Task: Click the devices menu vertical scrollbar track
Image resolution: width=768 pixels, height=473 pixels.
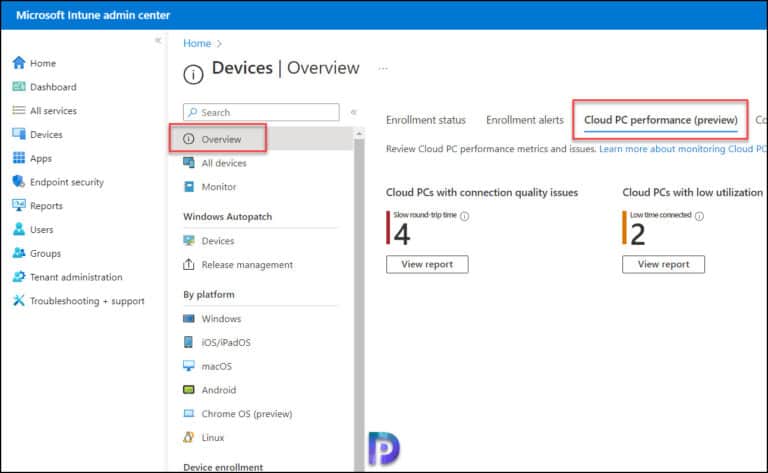Action: click(x=359, y=304)
